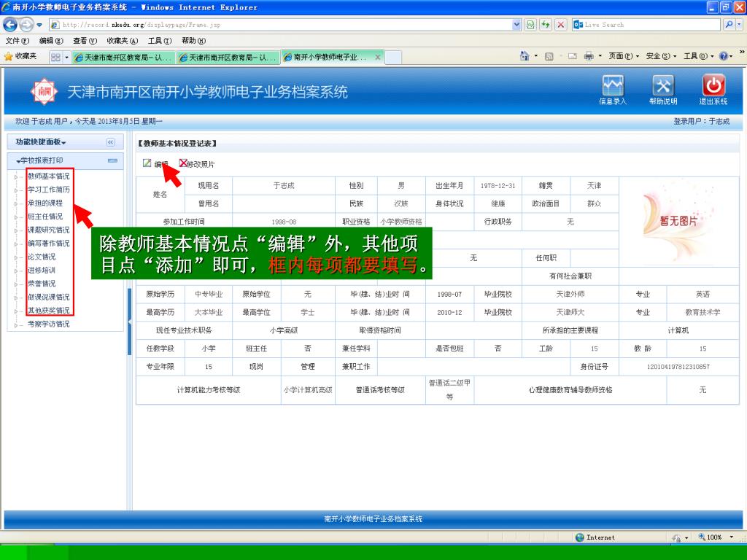Click the quick tabs grid icon
747x560 pixels.
tap(55, 57)
